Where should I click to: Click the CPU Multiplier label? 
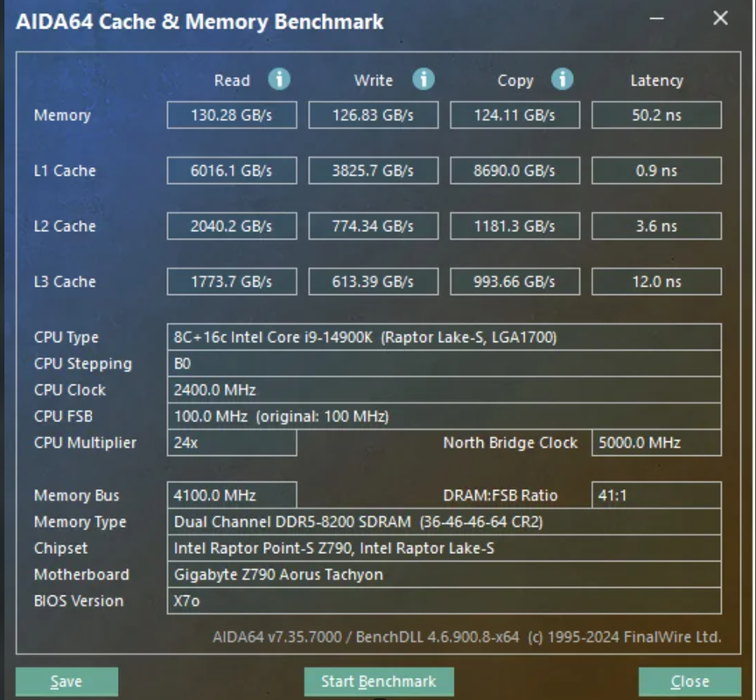tap(85, 443)
